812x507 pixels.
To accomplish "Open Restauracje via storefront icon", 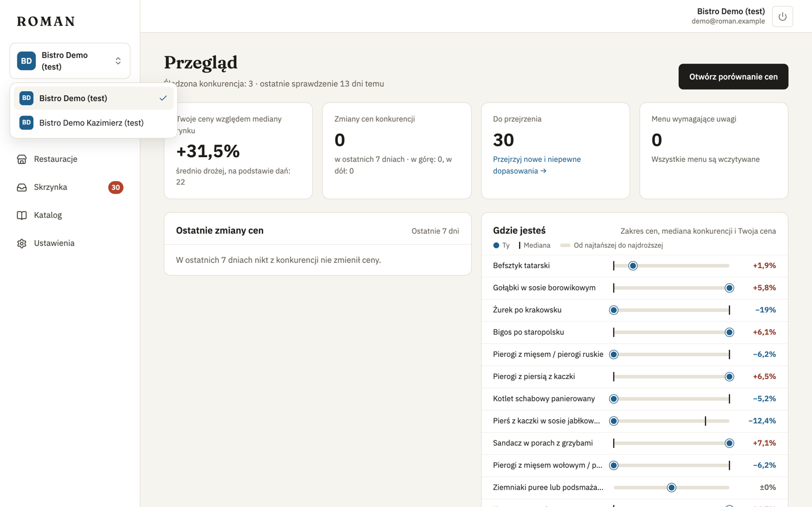I will click(x=22, y=159).
